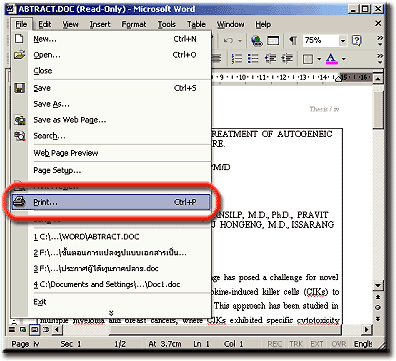Click the Justify alignment icon
Screen dimensions: 396x361
click(x=217, y=59)
